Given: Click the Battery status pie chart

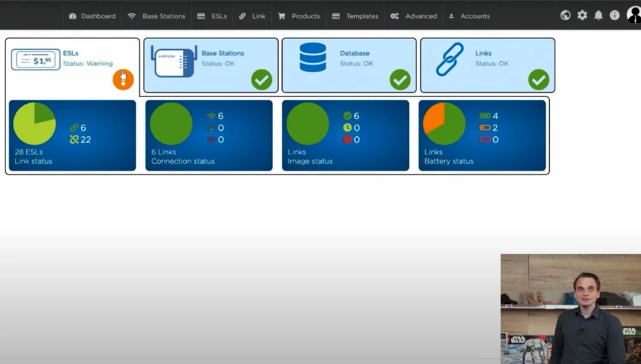Looking at the screenshot, I should pyautogui.click(x=445, y=123).
